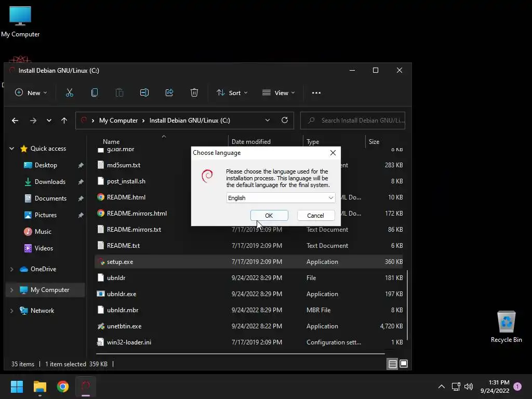Viewport: 532px width, 399px height.
Task: Click the network tray icon
Action: point(456,387)
